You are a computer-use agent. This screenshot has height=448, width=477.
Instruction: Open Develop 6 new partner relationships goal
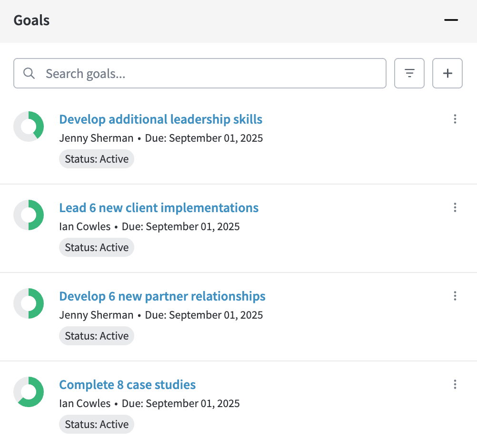click(x=162, y=296)
